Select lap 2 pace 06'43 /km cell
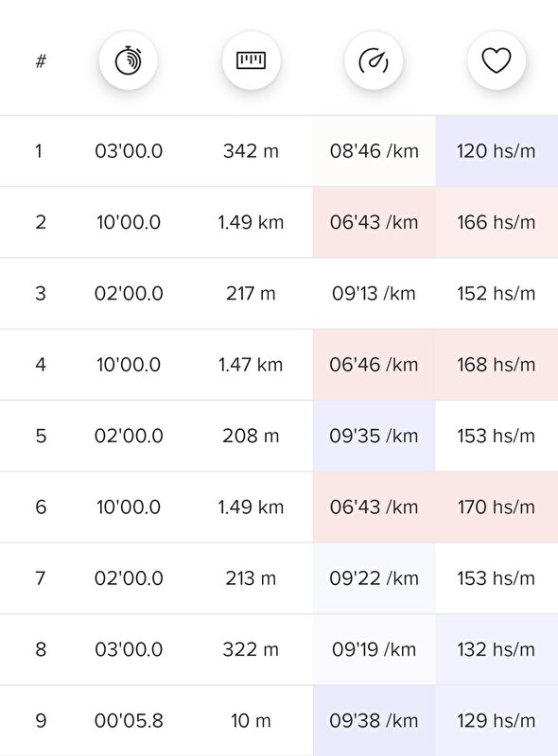 (x=375, y=222)
